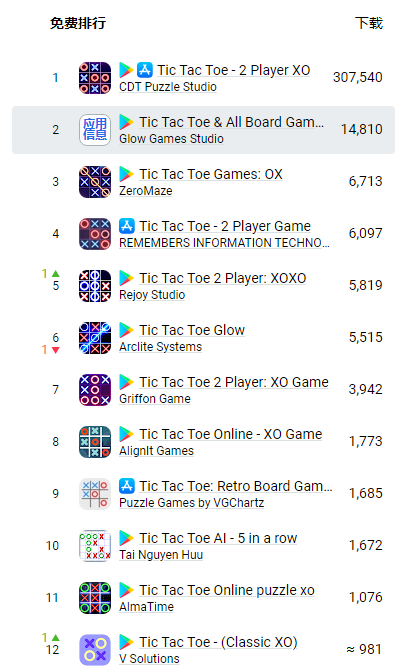Open Tic Tac Toe - 2 Player XO app icon
The width and height of the screenshot is (408, 666).
(x=95, y=78)
